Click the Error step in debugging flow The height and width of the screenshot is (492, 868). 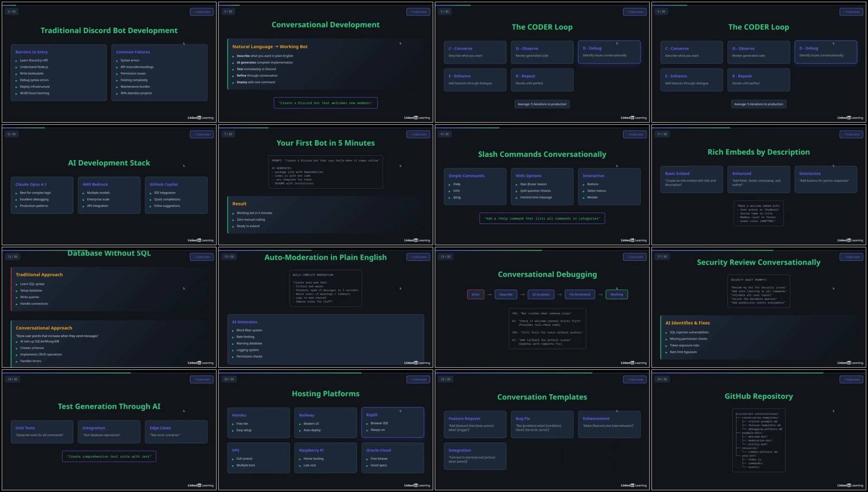coord(476,294)
